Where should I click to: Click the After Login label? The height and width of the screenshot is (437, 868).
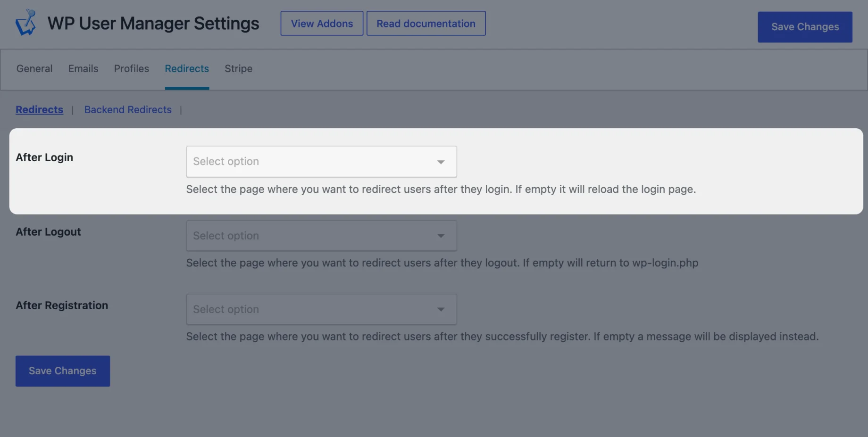(44, 157)
